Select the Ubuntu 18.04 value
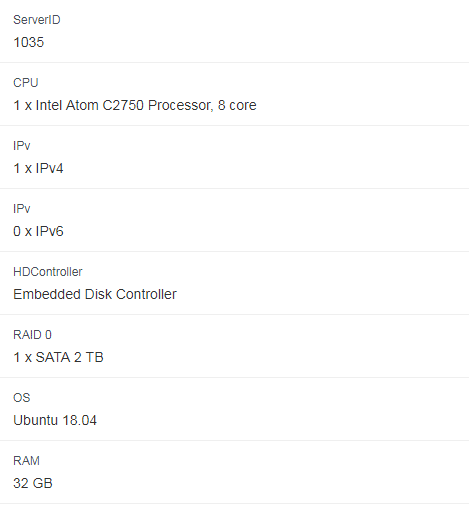 click(55, 420)
